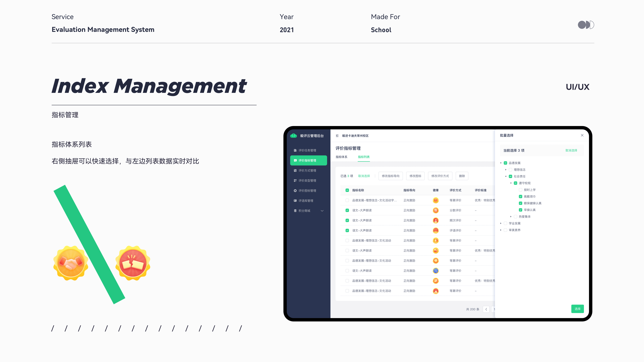
Task: Click the 评价类型管理 sidebar icon
Action: point(295,180)
